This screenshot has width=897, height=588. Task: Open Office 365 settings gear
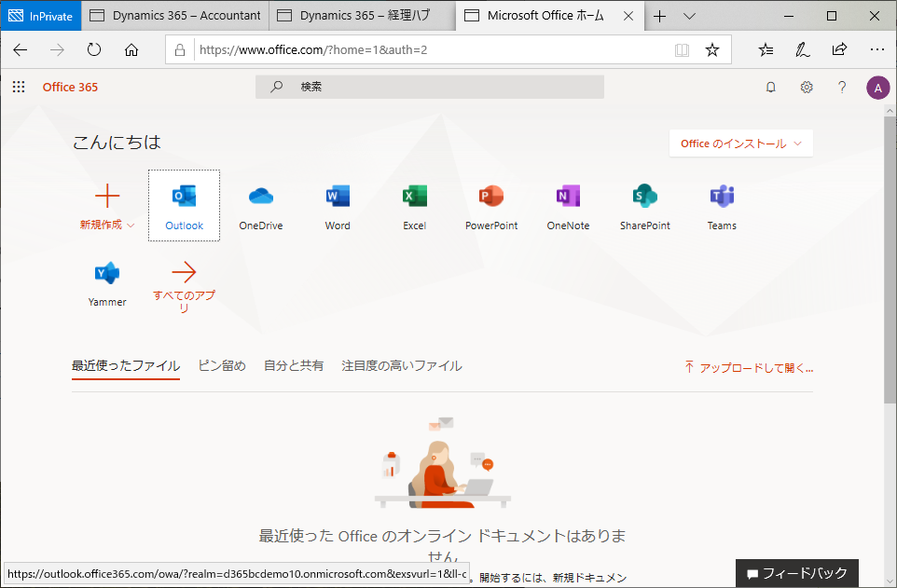(x=806, y=87)
